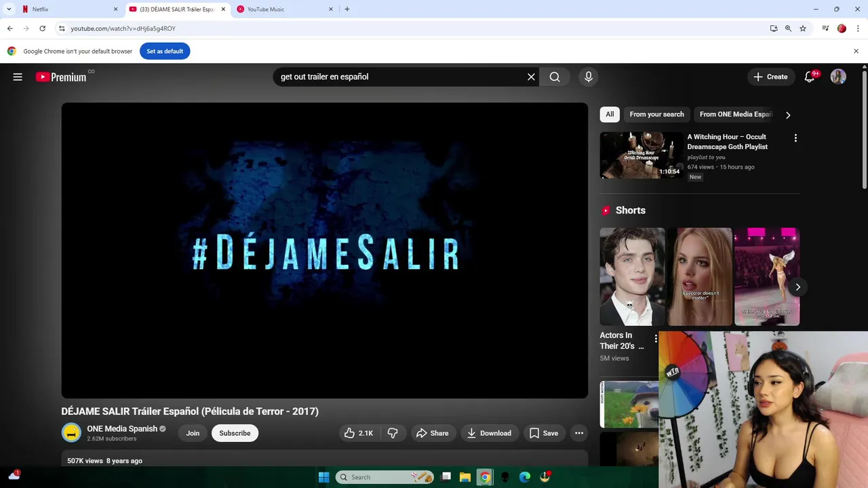The image size is (868, 488).
Task: Open Alienware app on taskbar
Action: click(505, 477)
